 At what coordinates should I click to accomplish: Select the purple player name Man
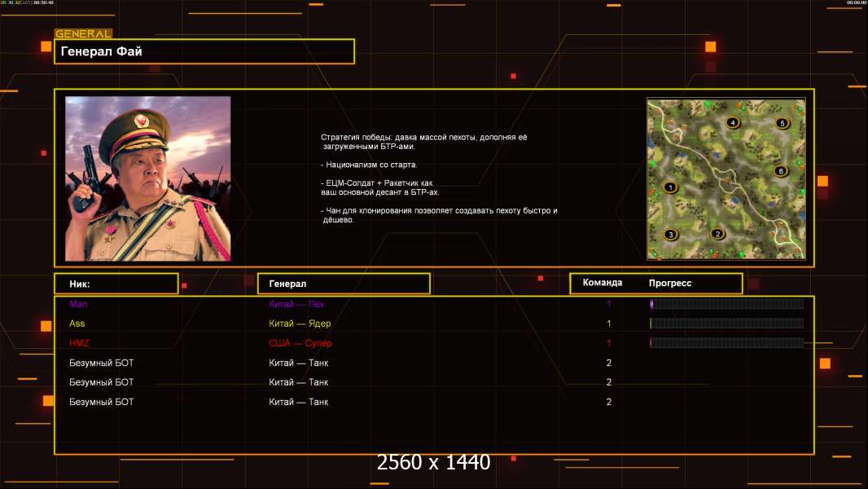[77, 304]
